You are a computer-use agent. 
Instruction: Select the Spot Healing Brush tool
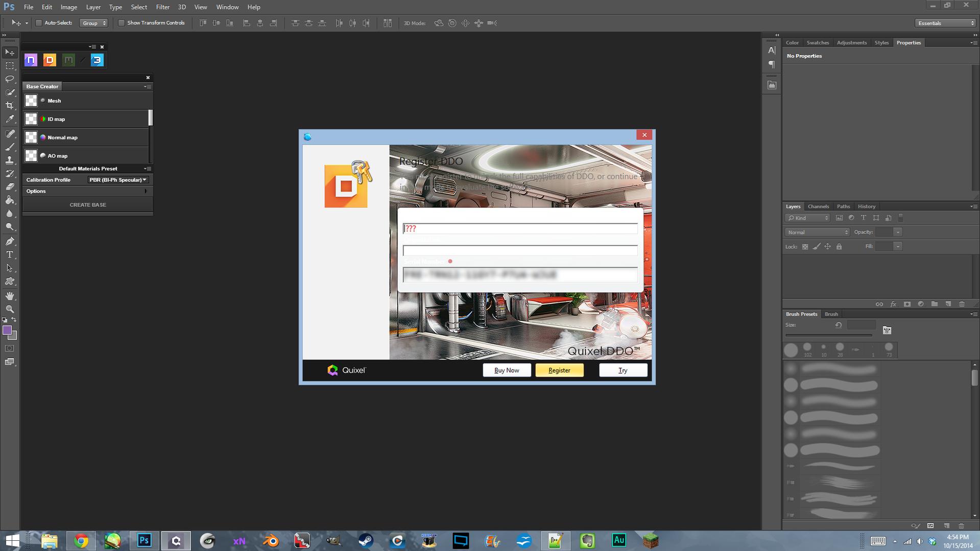10,134
